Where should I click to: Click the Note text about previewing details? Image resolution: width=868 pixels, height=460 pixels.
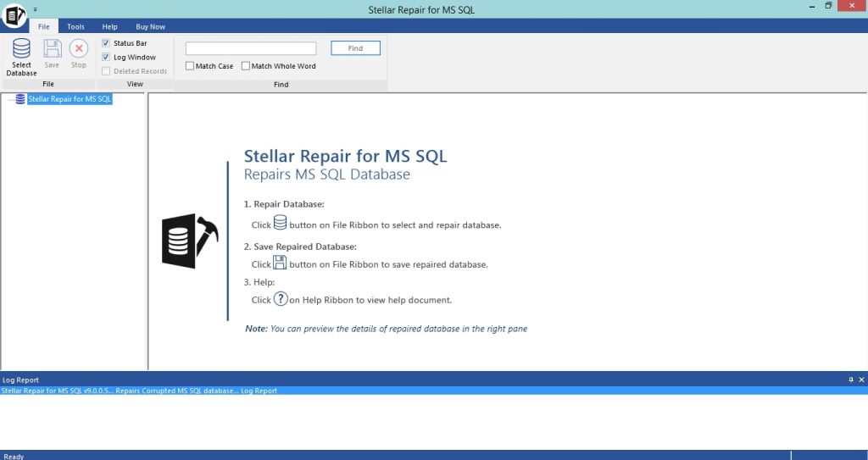pos(386,328)
